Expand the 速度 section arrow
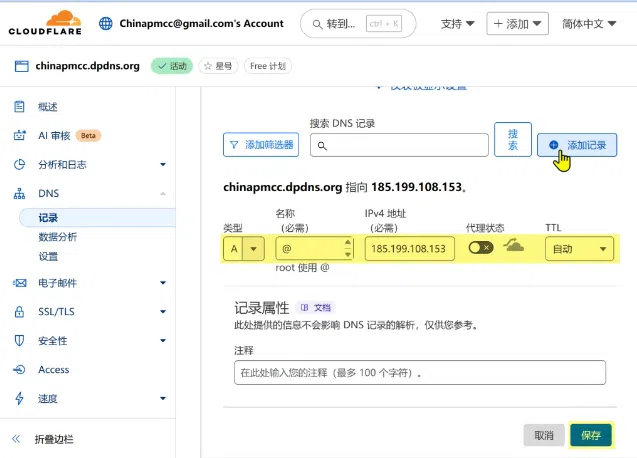Screen dimensions: 637x458 coord(163,398)
